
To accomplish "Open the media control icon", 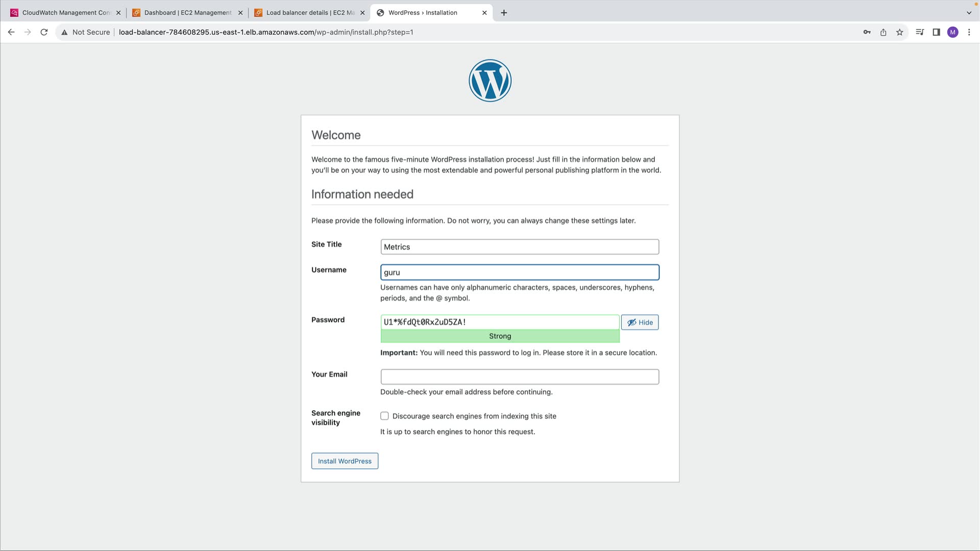I will pyautogui.click(x=920, y=32).
